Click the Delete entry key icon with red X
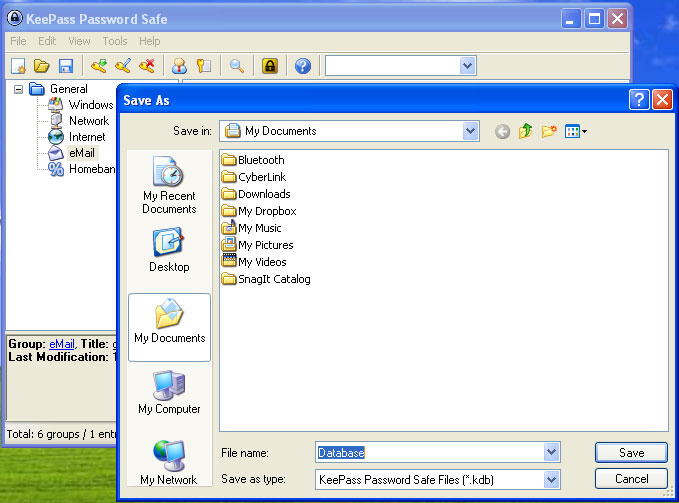This screenshot has height=503, width=679. tap(147, 66)
